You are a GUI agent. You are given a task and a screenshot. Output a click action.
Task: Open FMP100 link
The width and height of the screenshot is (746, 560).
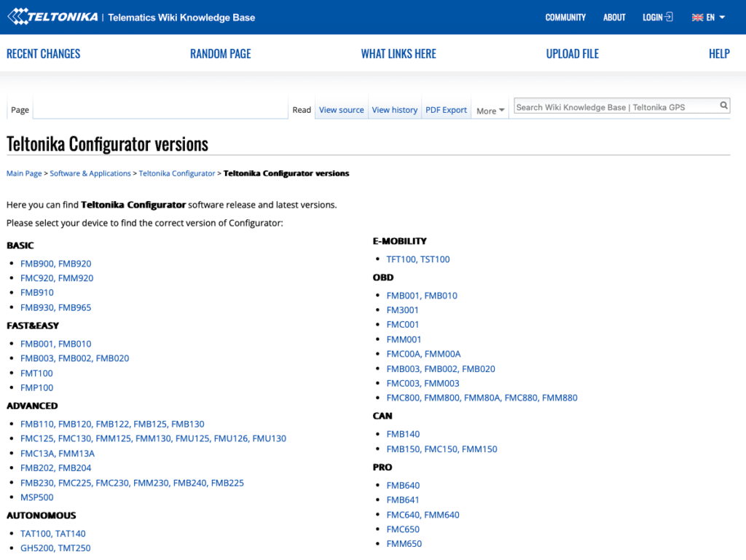[x=36, y=388]
